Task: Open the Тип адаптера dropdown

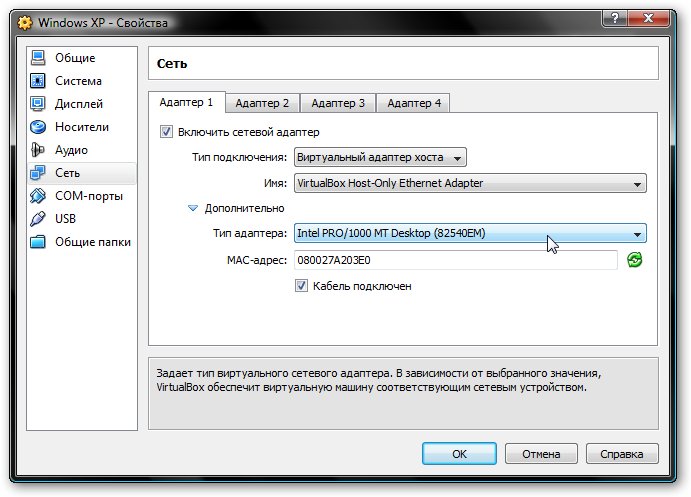Action: coord(470,233)
